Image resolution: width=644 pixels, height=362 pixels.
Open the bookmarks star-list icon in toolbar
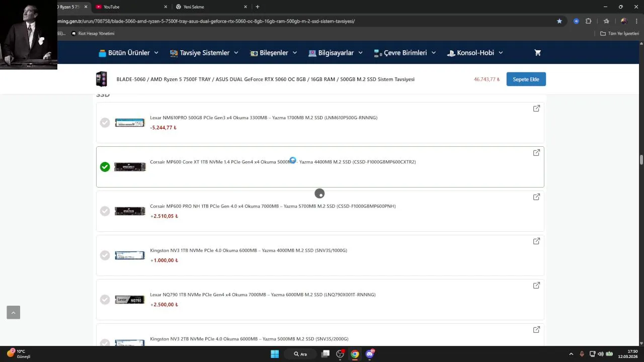[x=606, y=21]
